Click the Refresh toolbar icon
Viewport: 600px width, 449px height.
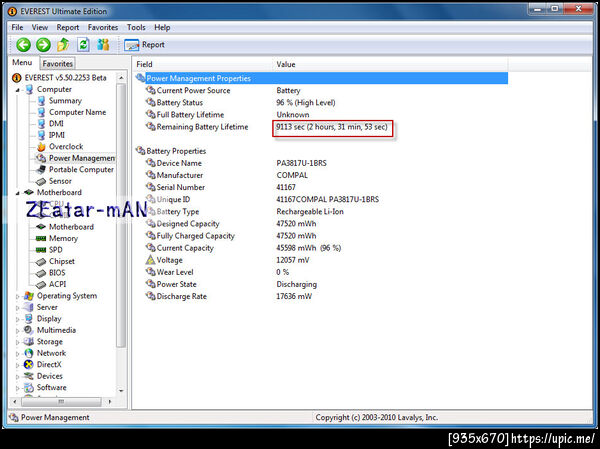click(83, 45)
